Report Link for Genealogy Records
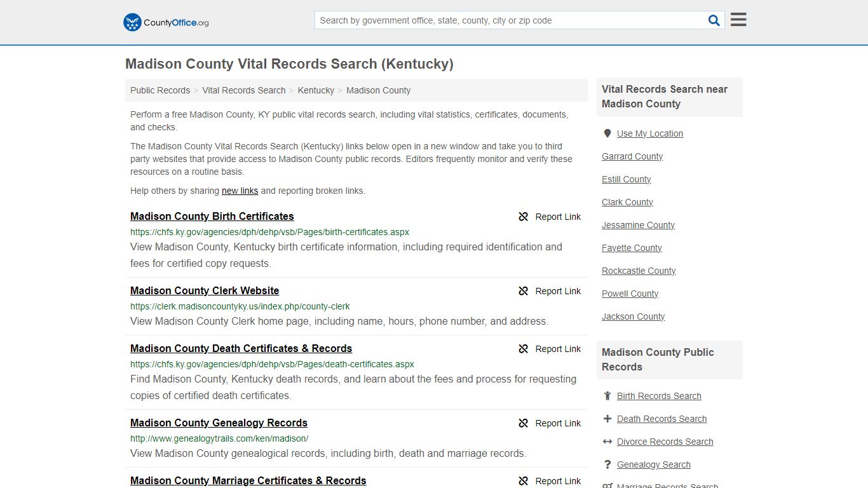Image resolution: width=868 pixels, height=488 pixels. 558,423
